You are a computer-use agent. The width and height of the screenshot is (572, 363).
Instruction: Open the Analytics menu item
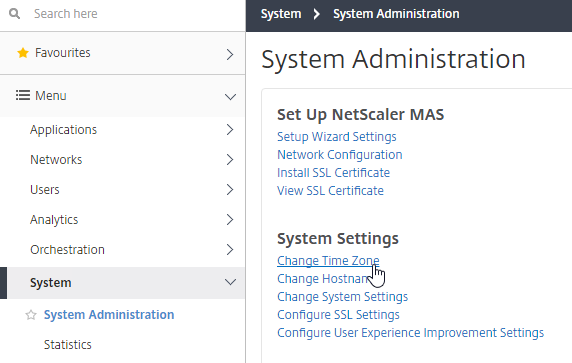pyautogui.click(x=54, y=220)
